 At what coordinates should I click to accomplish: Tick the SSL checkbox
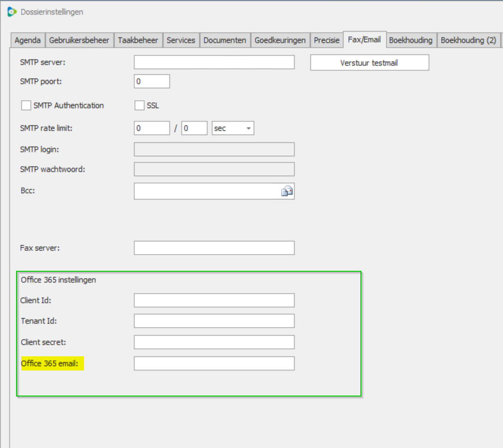[139, 105]
